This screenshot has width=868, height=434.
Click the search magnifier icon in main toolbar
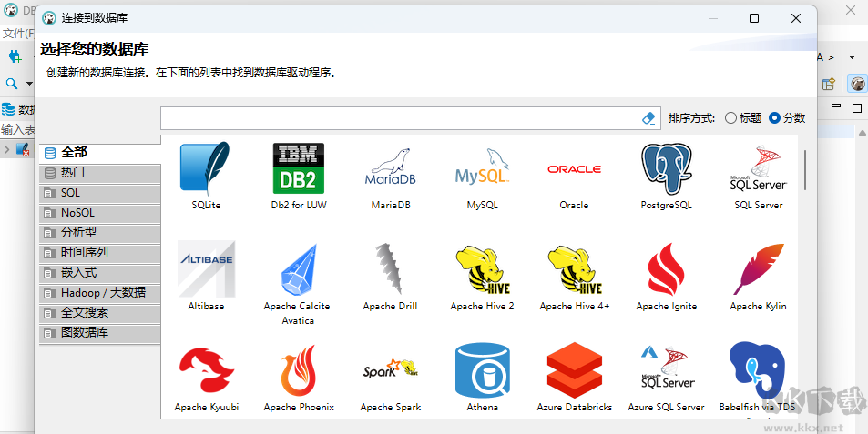point(12,84)
